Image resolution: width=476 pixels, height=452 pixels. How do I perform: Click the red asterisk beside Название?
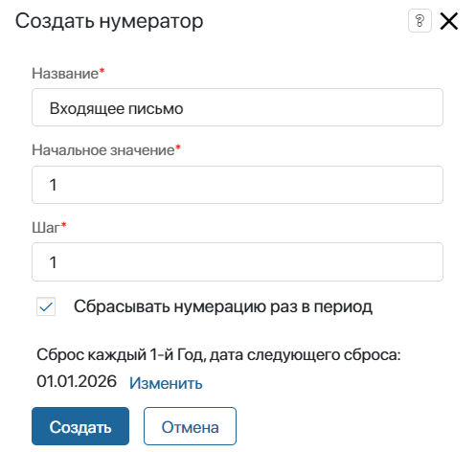[x=102, y=70]
